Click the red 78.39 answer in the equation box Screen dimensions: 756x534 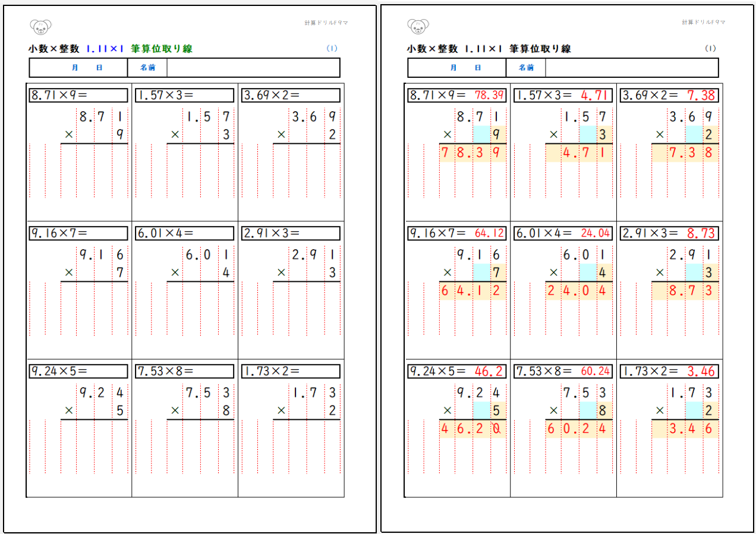point(489,95)
